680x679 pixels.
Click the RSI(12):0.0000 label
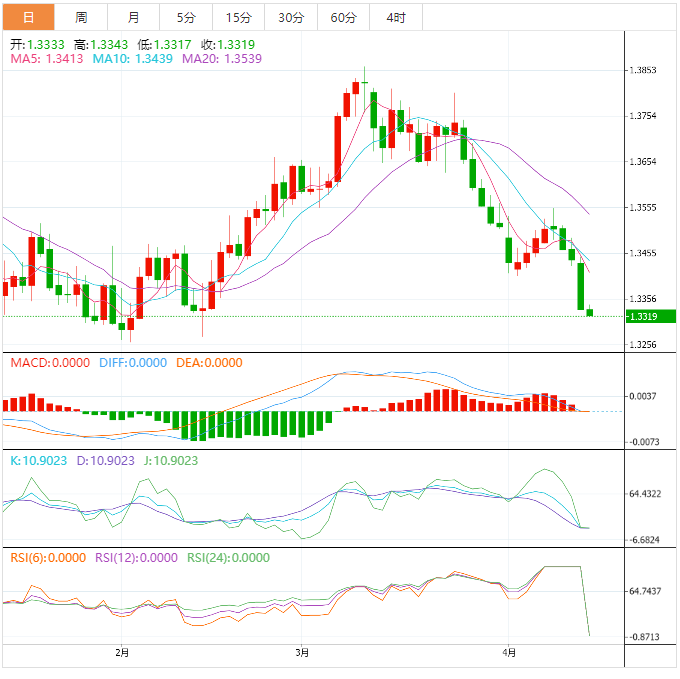coord(136,558)
